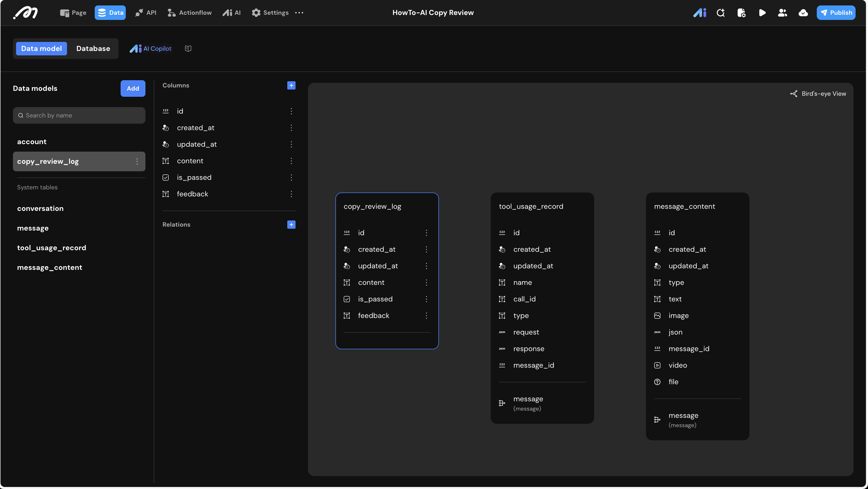This screenshot has height=489, width=868.
Task: Open the more menu next to Settings
Action: [x=299, y=13]
